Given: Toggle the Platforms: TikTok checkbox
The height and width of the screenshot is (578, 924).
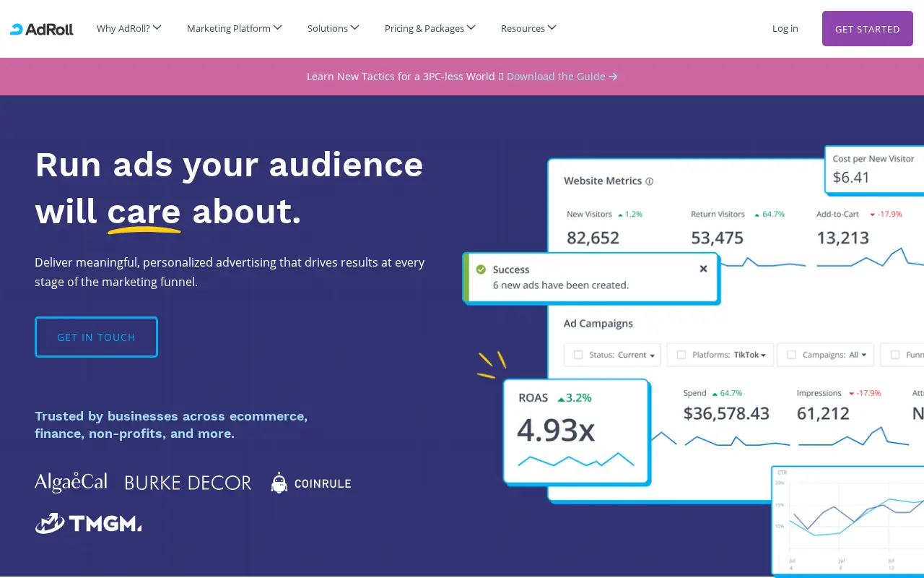Looking at the screenshot, I should [x=681, y=355].
